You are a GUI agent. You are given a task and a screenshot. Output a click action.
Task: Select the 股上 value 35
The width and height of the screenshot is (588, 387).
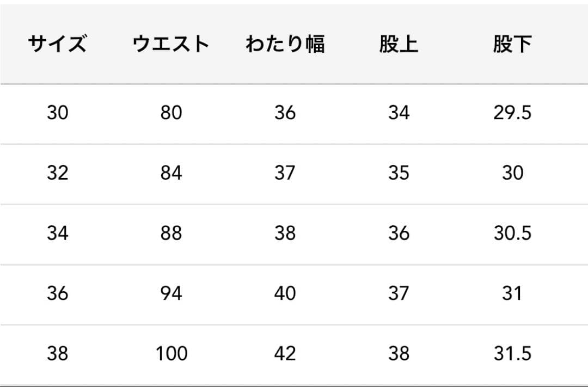(x=399, y=174)
